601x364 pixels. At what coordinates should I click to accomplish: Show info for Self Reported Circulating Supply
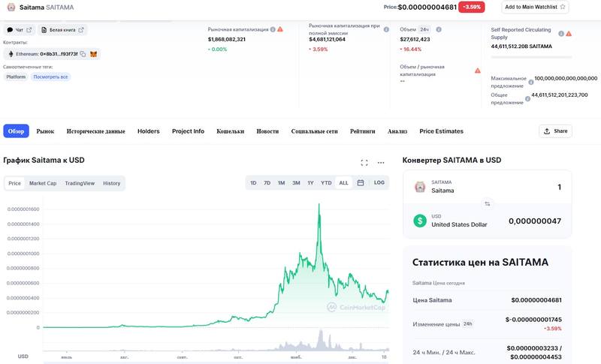coord(561,34)
